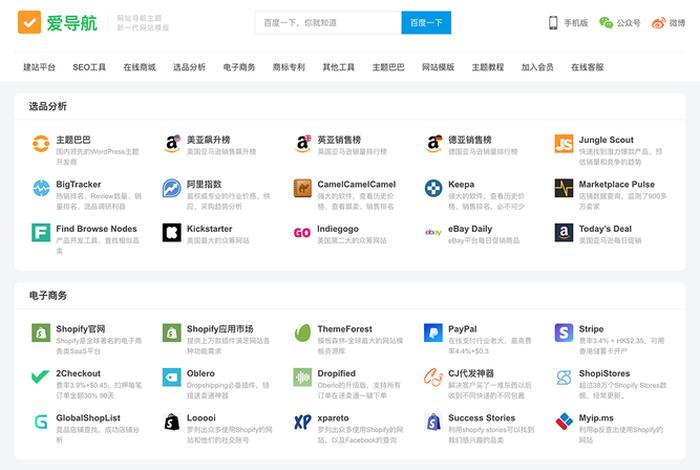This screenshot has width=700, height=470.
Task: Open the Kickstarter link title
Action: (209, 229)
